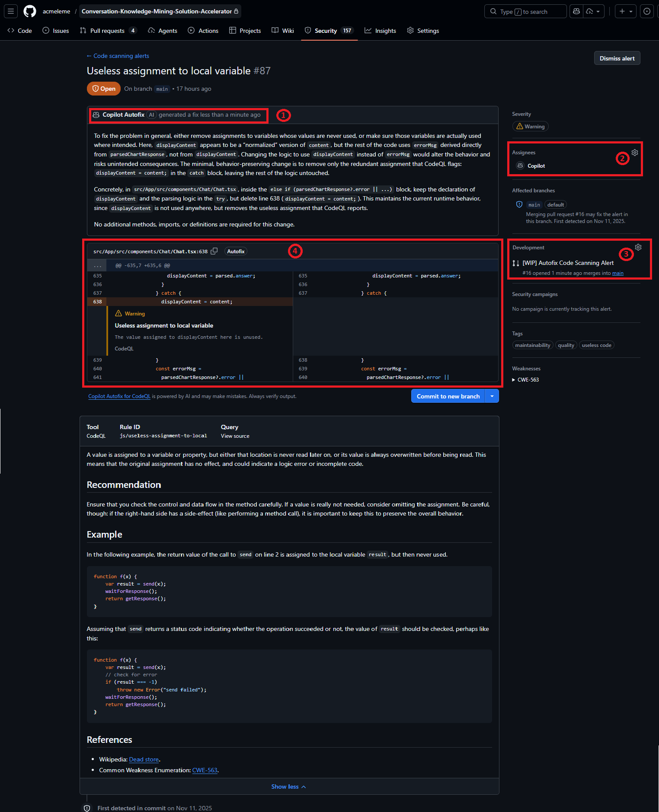Click the Assignees gear icon

[x=635, y=153]
